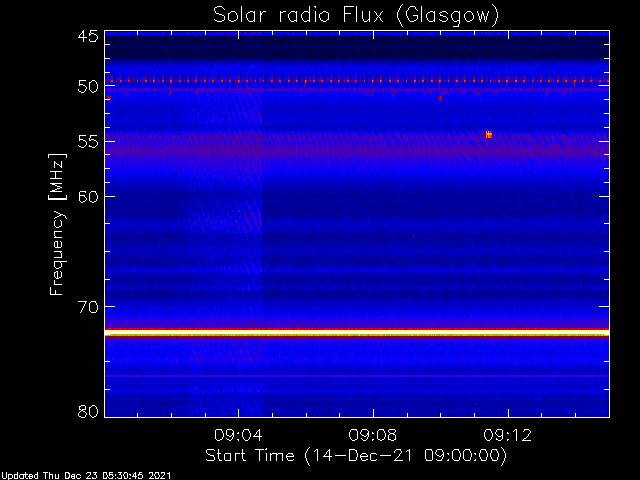The width and height of the screenshot is (640, 480).
Task: Click the 09:04 time tick label
Action: click(238, 435)
